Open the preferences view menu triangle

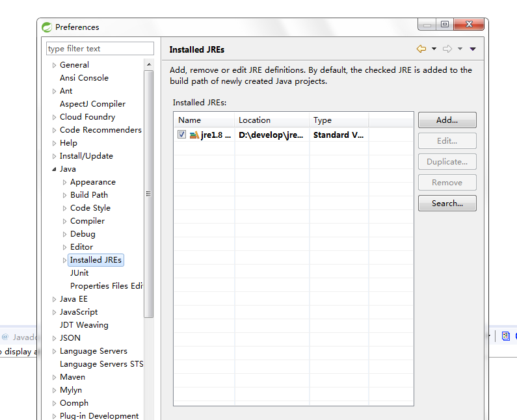click(473, 49)
